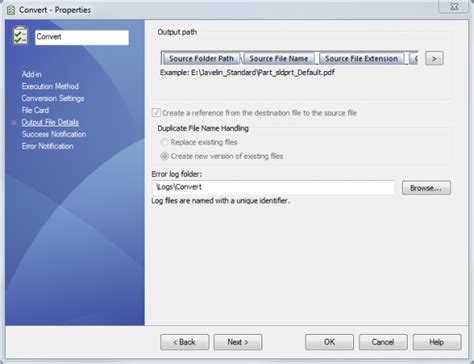Screen dimensions: 474x364
Task: Click the task name field containing Convert
Action: (82, 37)
